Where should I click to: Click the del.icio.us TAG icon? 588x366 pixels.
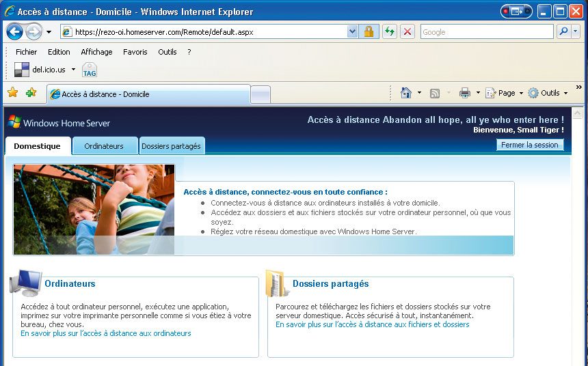(90, 70)
